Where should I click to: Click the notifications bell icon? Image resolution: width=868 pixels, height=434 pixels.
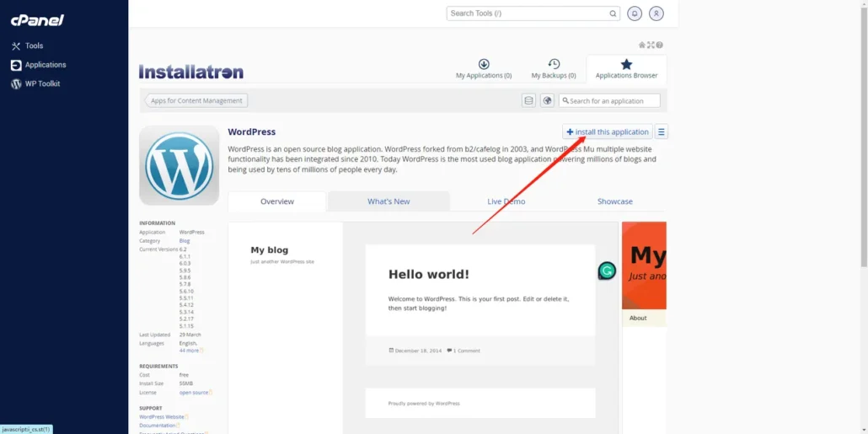tap(635, 13)
